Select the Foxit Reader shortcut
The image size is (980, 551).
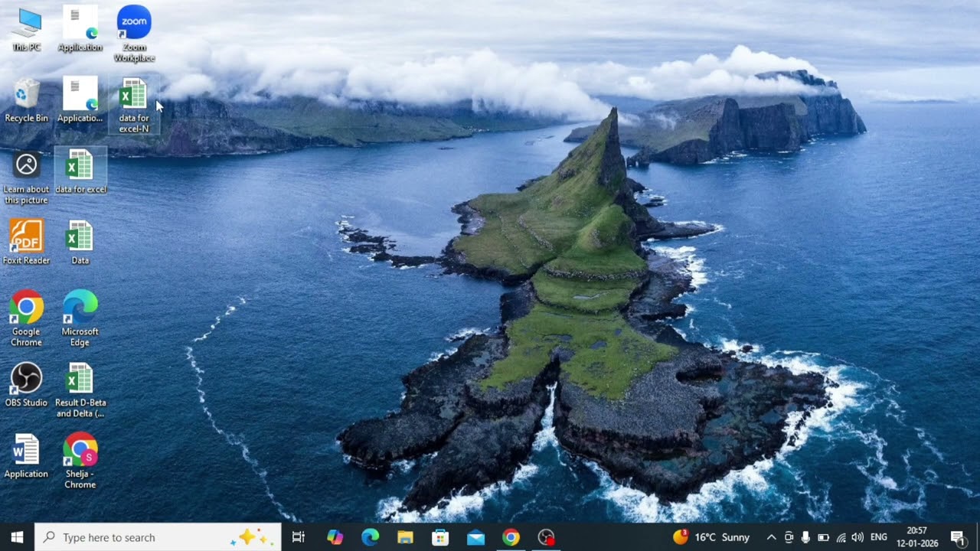(x=26, y=243)
